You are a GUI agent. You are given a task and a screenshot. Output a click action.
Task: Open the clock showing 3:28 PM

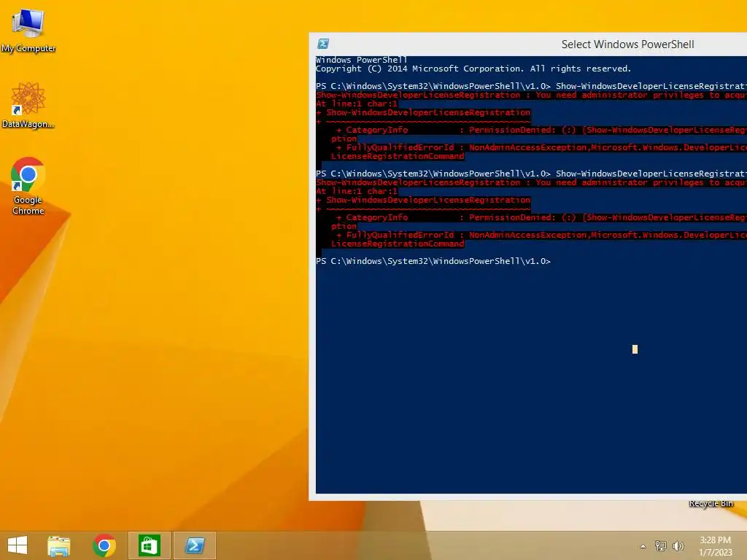[x=715, y=540]
